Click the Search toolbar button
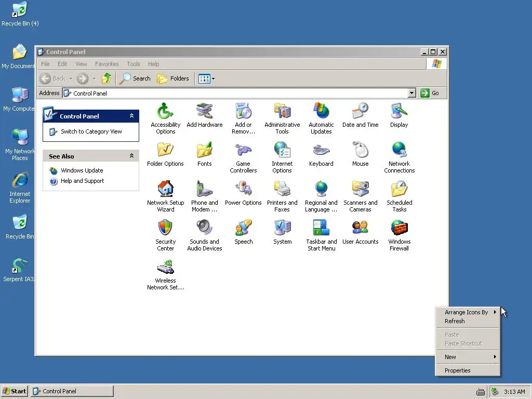The image size is (532, 399). [135, 79]
